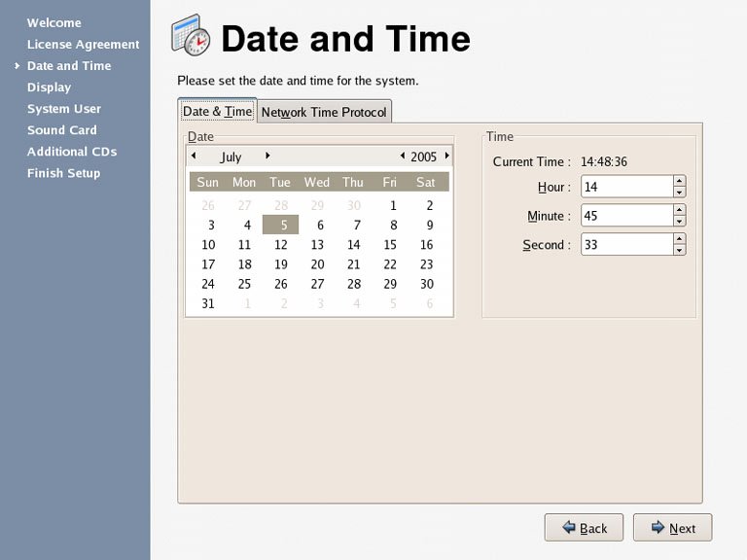Image resolution: width=747 pixels, height=560 pixels.
Task: Click the calendar clock icon beside the title
Action: [191, 35]
